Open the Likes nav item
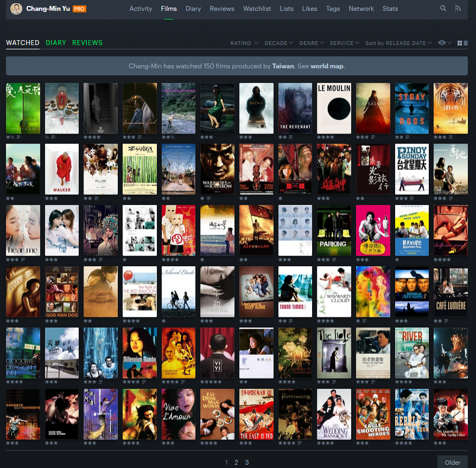 tap(309, 9)
